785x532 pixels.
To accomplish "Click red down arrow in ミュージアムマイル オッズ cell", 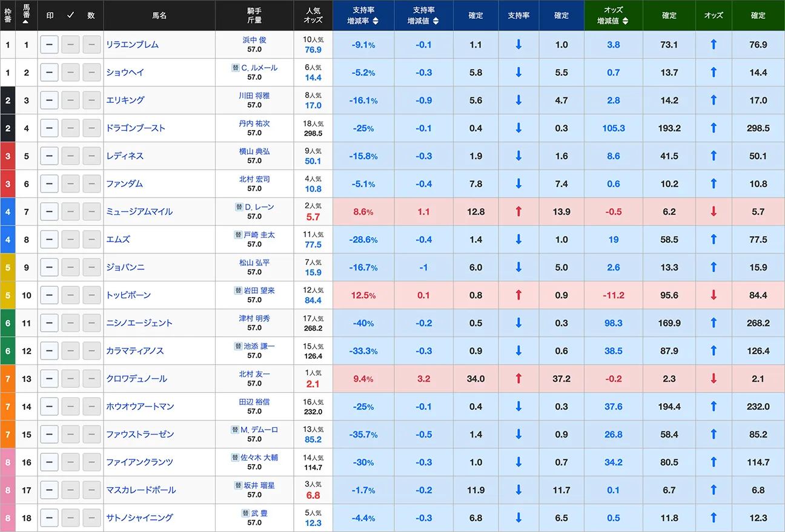I will point(714,212).
